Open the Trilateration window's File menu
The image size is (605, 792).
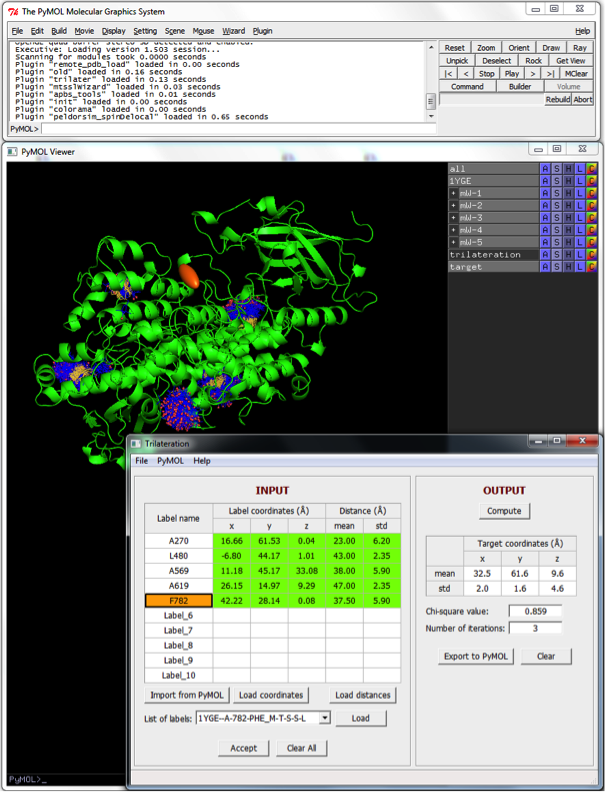(x=141, y=461)
